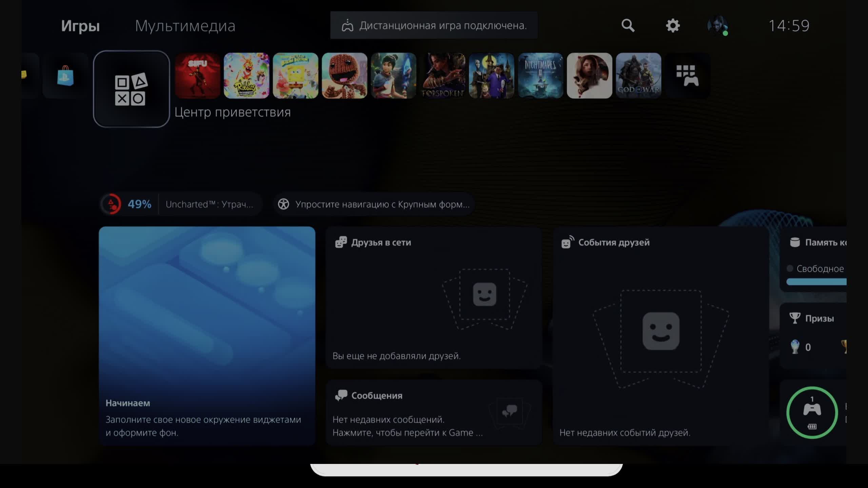Open the search magnifier icon
Image resolution: width=868 pixels, height=488 pixels.
628,25
